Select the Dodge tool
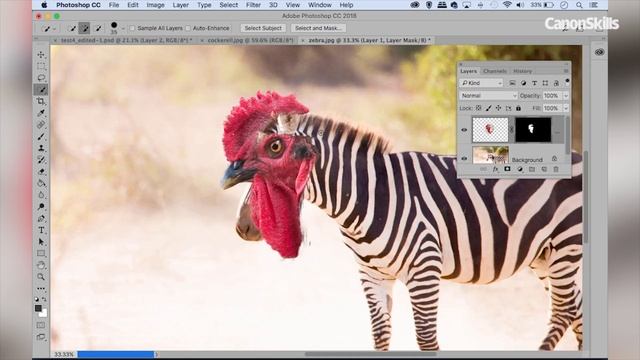The image size is (640, 360). click(x=41, y=207)
